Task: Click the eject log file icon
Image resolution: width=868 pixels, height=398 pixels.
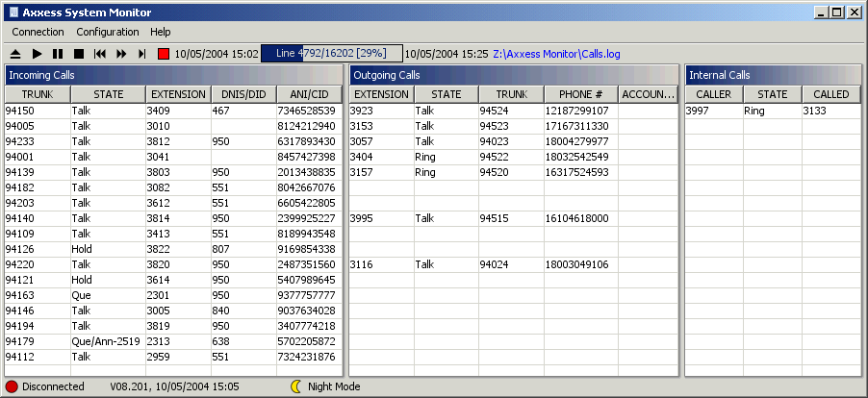Action: (x=16, y=54)
